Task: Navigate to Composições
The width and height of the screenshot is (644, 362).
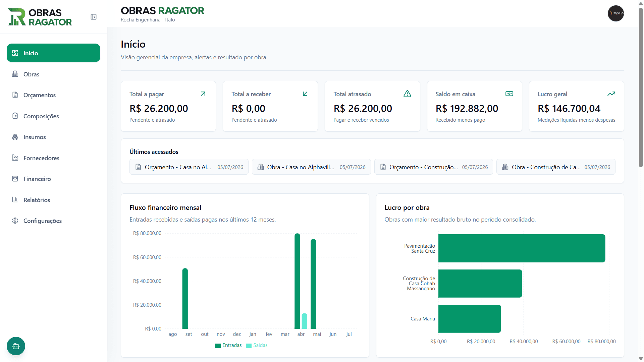Action: [53, 116]
